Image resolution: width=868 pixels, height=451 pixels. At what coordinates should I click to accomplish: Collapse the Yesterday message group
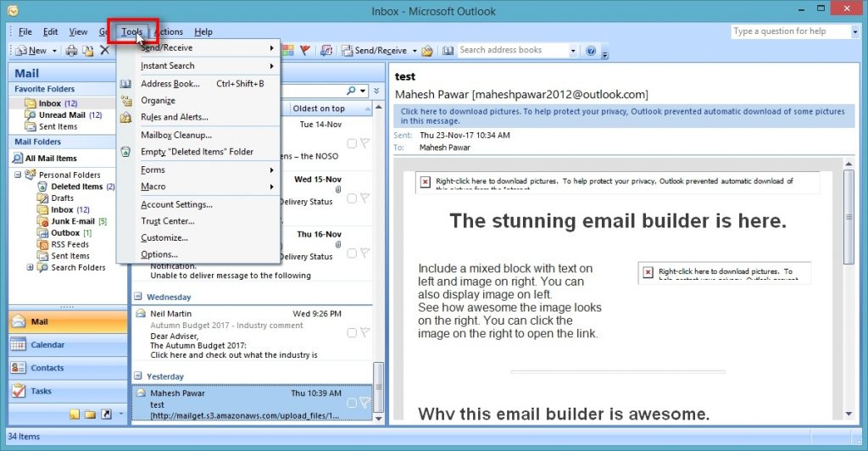point(138,376)
